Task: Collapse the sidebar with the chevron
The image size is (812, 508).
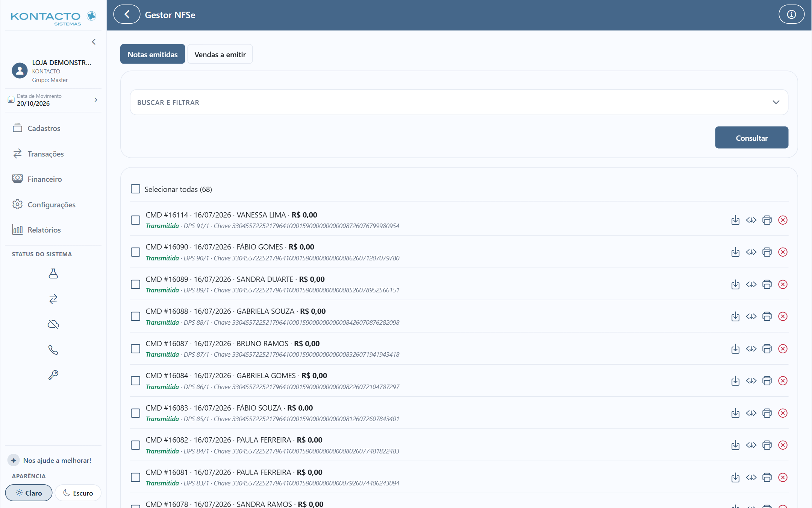Action: [94, 42]
